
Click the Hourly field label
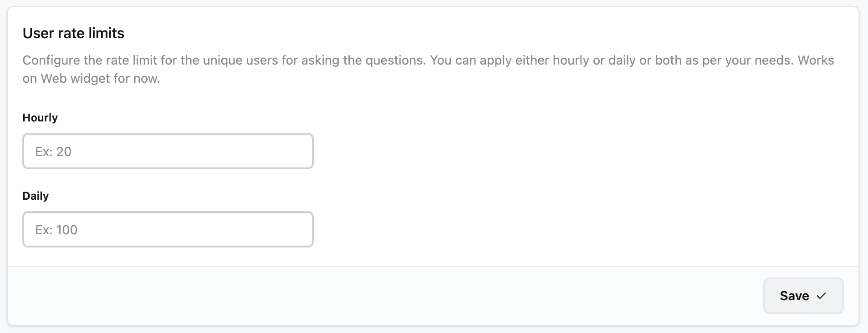coord(40,118)
